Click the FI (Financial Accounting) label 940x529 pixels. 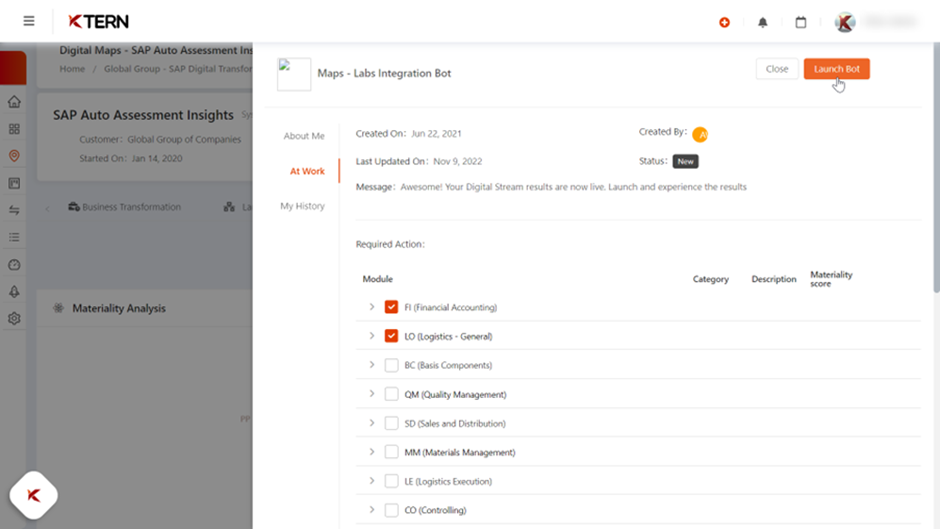pyautogui.click(x=450, y=307)
